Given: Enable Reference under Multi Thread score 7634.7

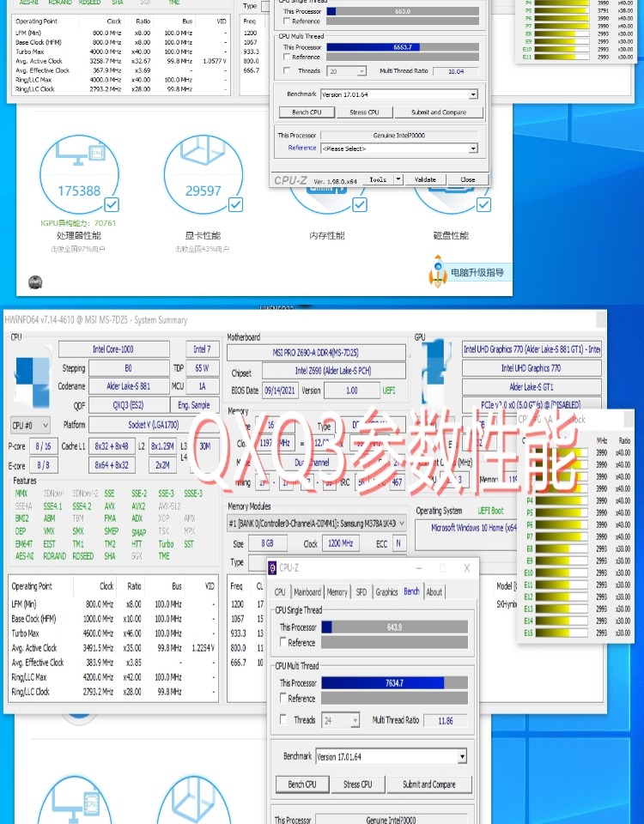Looking at the screenshot, I should tap(284, 698).
